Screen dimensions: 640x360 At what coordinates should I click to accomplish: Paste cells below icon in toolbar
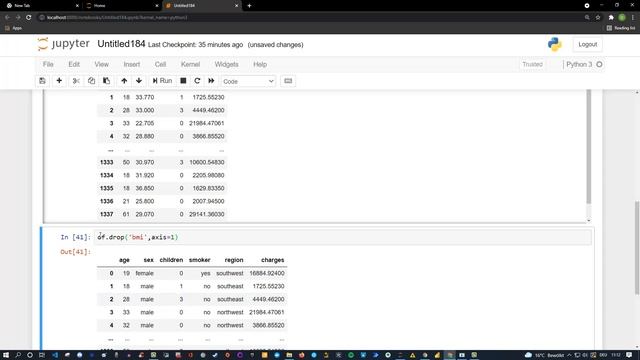107,81
